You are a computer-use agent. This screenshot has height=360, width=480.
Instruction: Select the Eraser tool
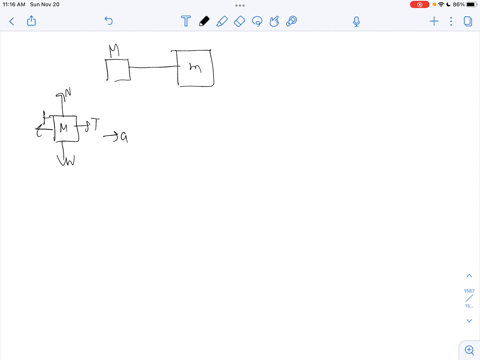point(239,21)
